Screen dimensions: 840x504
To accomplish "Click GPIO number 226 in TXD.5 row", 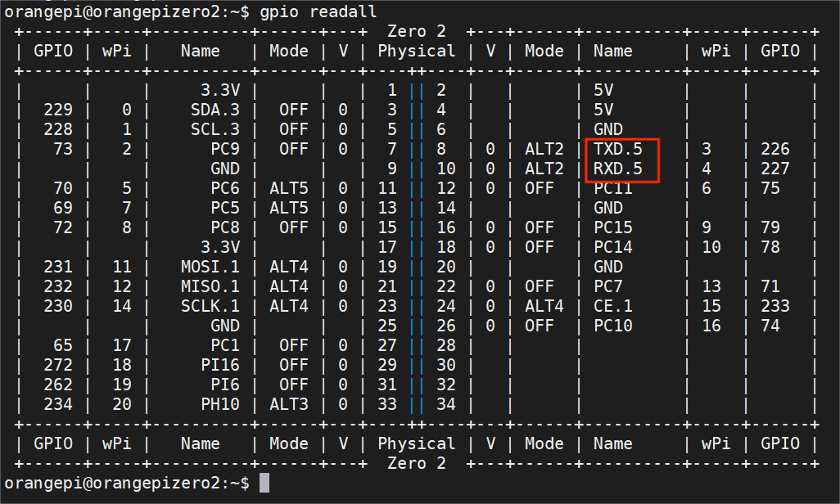I will pos(775,149).
